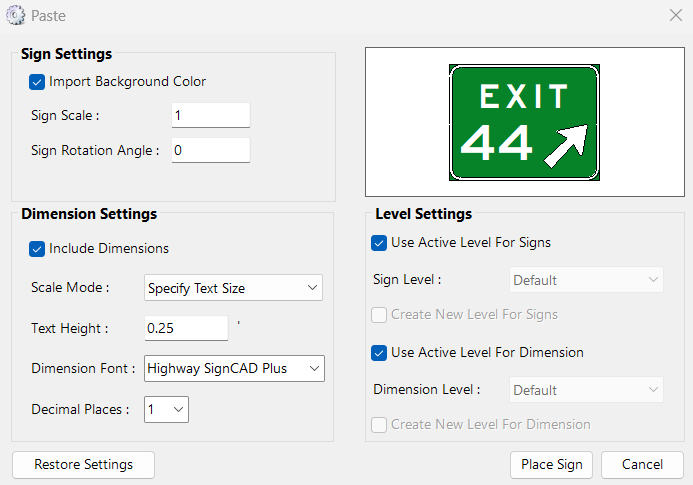Click the Sign Rotation Angle field
Screen dimensions: 693x485
point(210,151)
